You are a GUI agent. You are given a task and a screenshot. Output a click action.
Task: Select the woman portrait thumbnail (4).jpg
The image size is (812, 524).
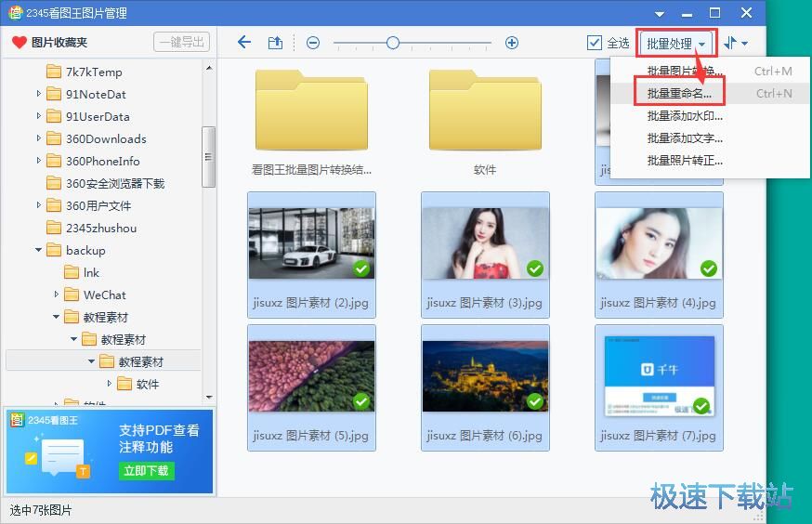point(660,243)
